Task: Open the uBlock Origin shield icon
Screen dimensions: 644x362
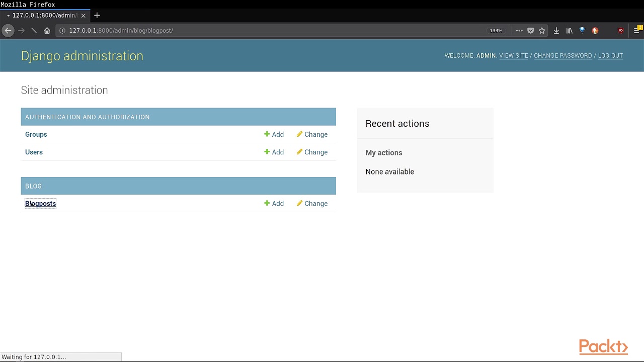Action: click(x=621, y=31)
